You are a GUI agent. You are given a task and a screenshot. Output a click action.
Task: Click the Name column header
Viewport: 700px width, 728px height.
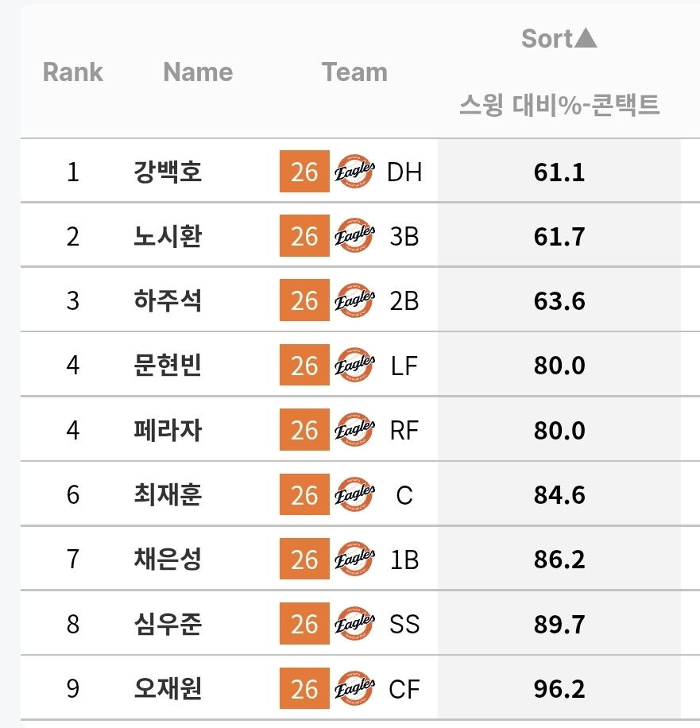pyautogui.click(x=198, y=72)
